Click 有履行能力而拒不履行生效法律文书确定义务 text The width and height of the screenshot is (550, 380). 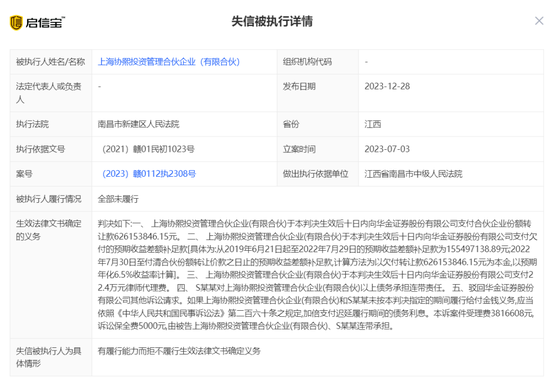point(179,351)
